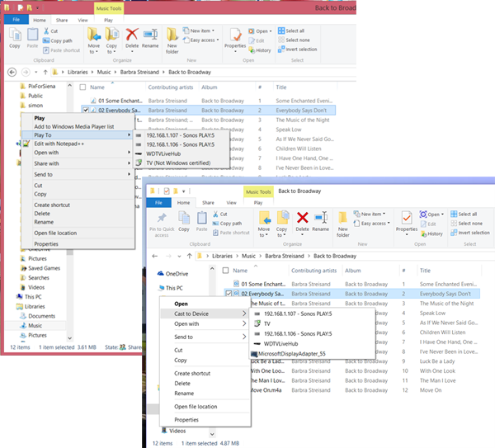Open recent locations dropdown in front window
Image resolution: width=495 pixels, height=448 pixels.
179,257
